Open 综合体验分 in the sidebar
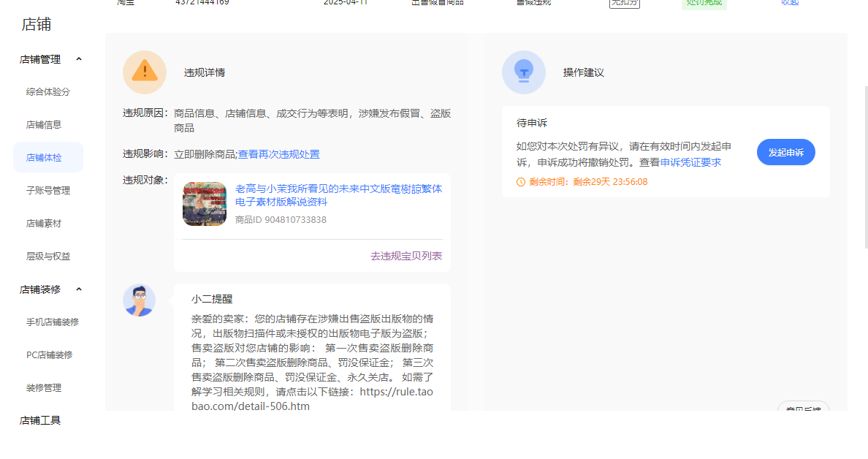Screen dimensions: 868x459 (x=48, y=92)
